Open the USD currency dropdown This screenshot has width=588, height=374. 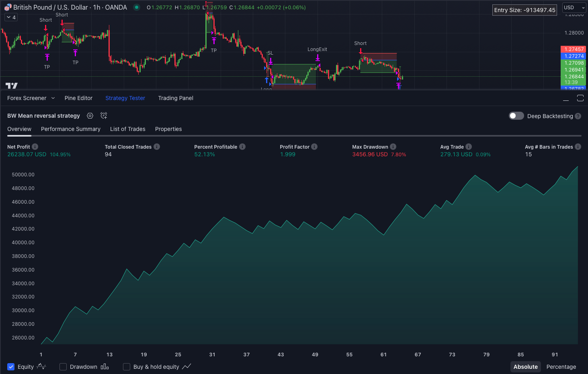[x=574, y=8]
